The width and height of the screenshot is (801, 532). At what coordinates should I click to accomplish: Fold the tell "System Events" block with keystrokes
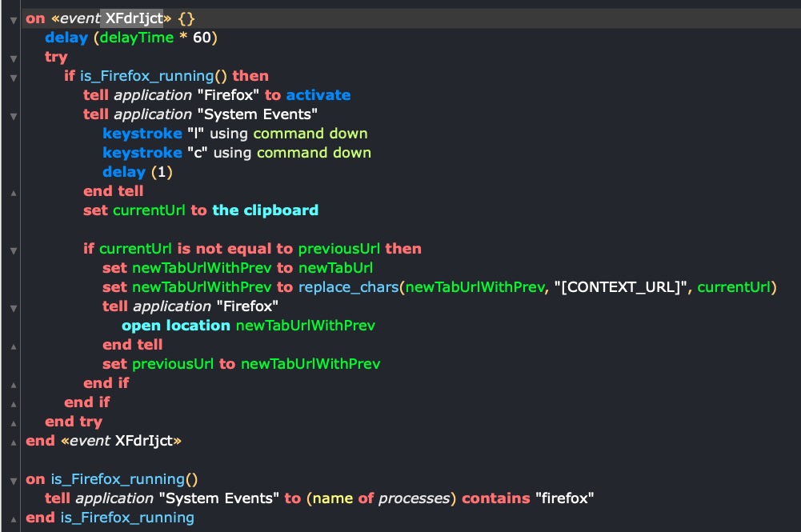click(14, 114)
